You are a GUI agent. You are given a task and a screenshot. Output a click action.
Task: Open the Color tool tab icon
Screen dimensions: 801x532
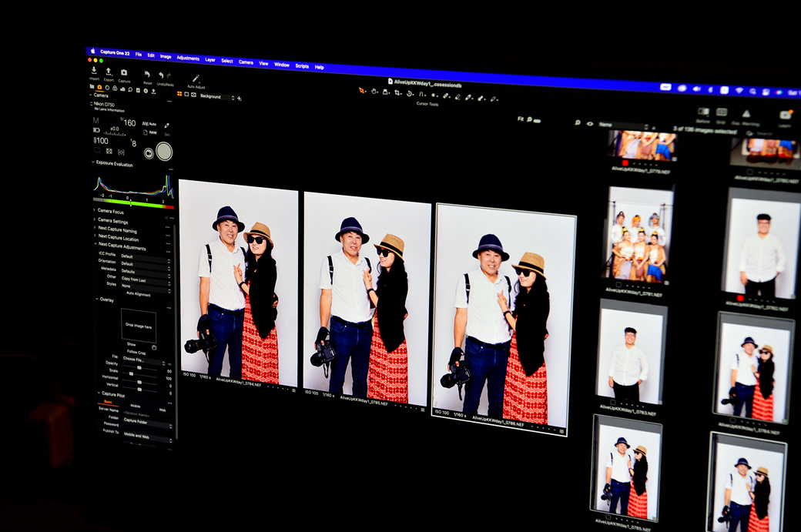click(x=115, y=89)
